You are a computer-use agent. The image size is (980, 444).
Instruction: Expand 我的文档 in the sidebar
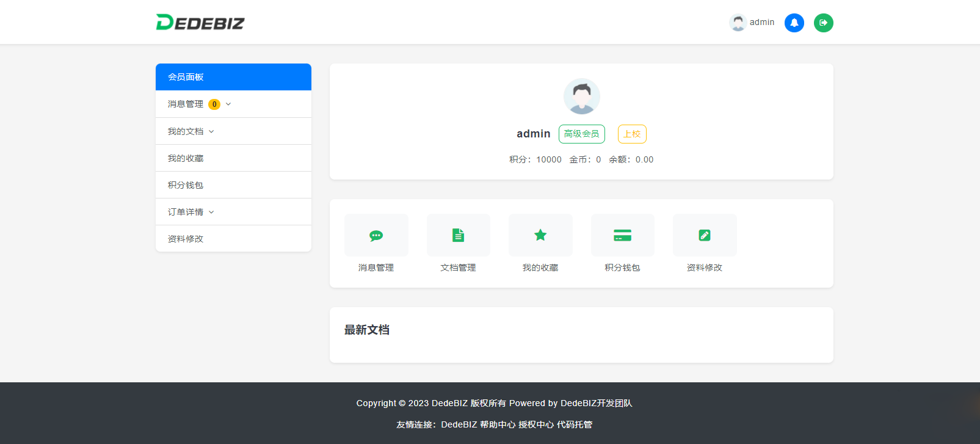[233, 131]
